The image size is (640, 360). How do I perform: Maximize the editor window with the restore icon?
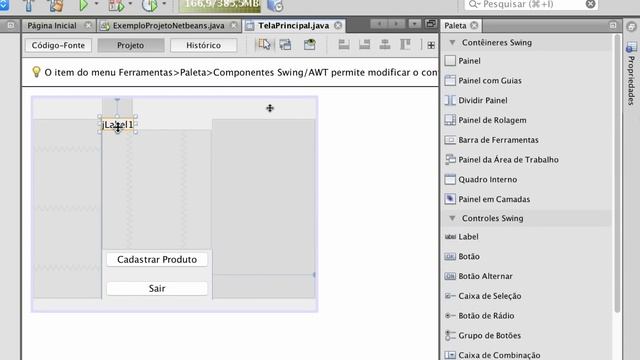(431, 24)
